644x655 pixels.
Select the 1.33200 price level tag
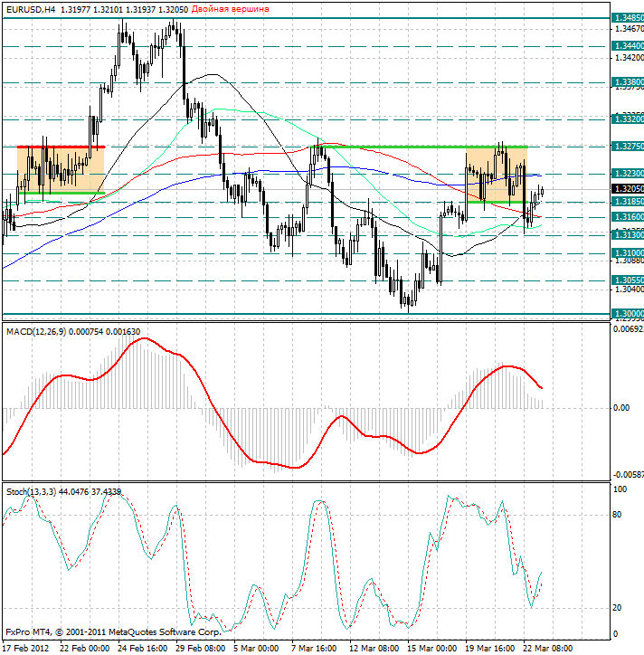pos(628,119)
